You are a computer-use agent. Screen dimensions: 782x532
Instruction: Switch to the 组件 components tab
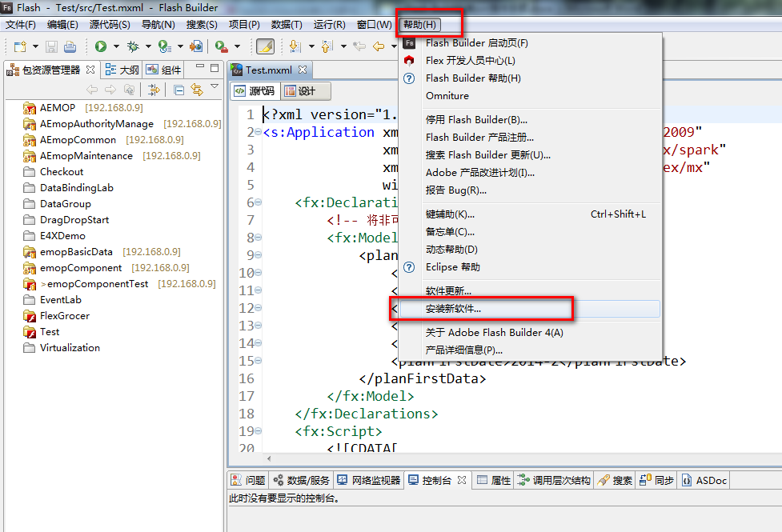(163, 70)
